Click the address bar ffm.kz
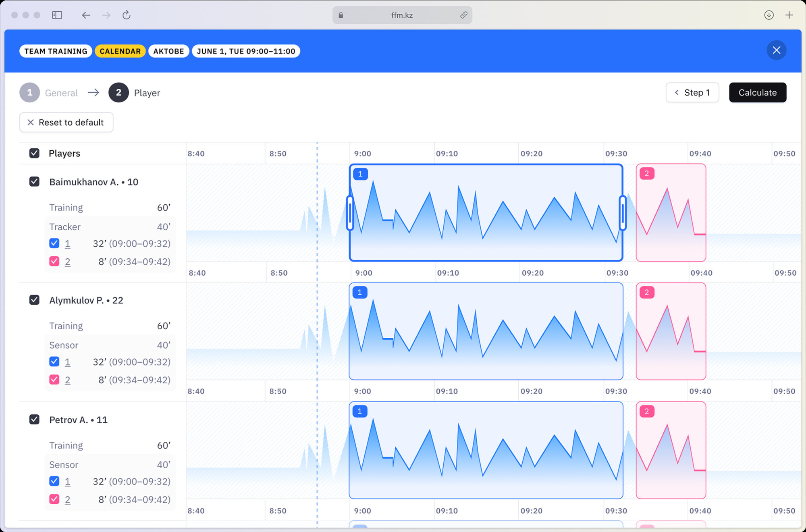Screen dimensions: 806x532 (402, 15)
